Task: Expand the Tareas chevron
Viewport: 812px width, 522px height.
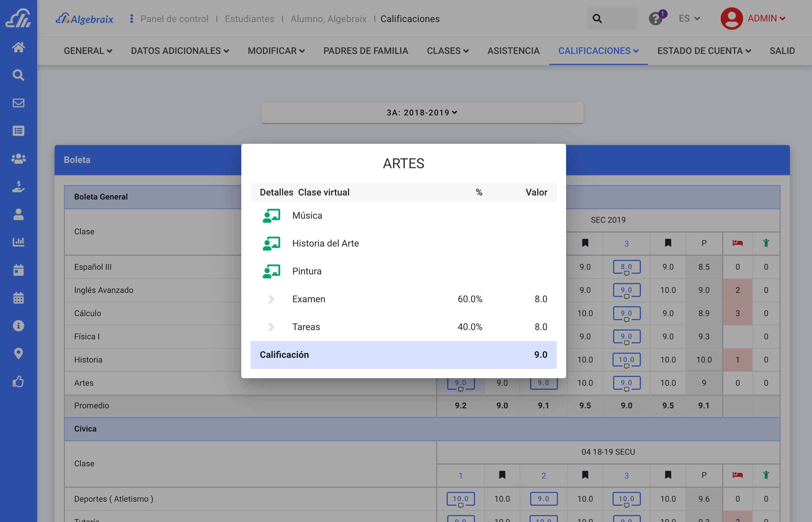Action: pos(271,327)
